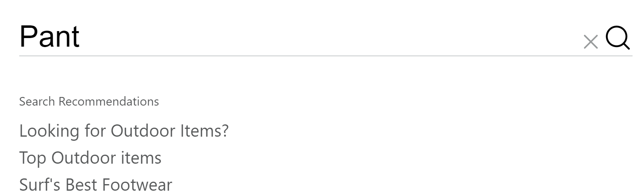Click into the search field containing "Pant"

286,37
